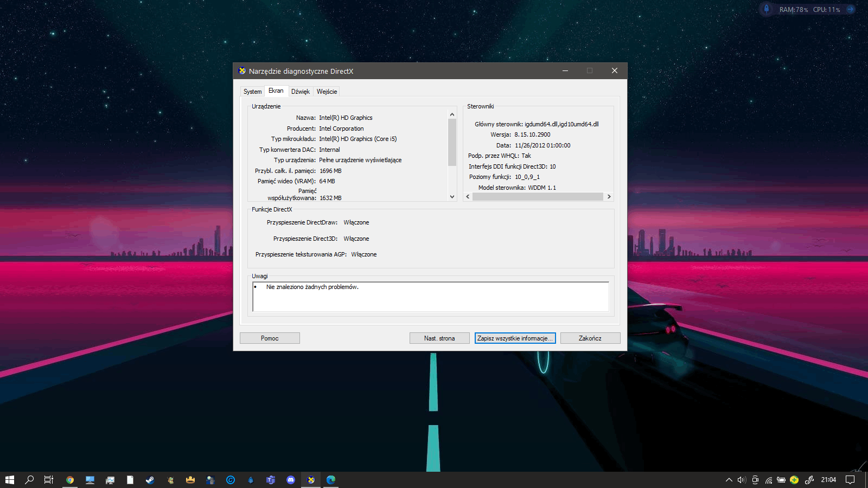
Task: Show hidden system tray icons
Action: (x=729, y=480)
